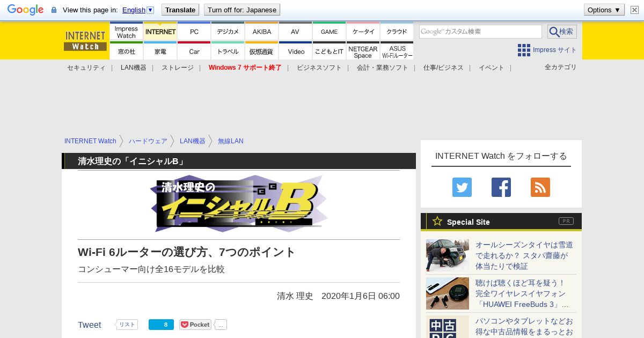
Task: Click the INTERNET Watch site logo
Action: pos(85,41)
